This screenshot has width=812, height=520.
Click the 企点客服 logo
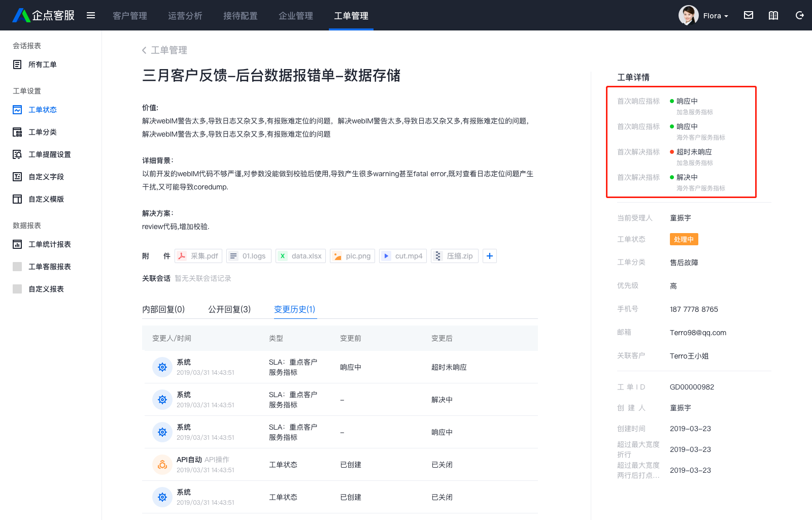click(44, 15)
